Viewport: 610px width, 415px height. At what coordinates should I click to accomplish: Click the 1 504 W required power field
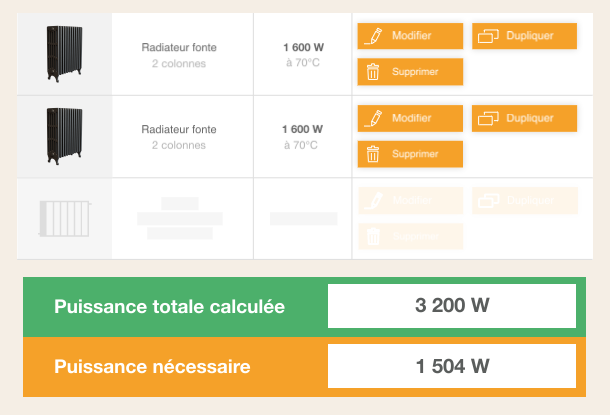pos(452,366)
